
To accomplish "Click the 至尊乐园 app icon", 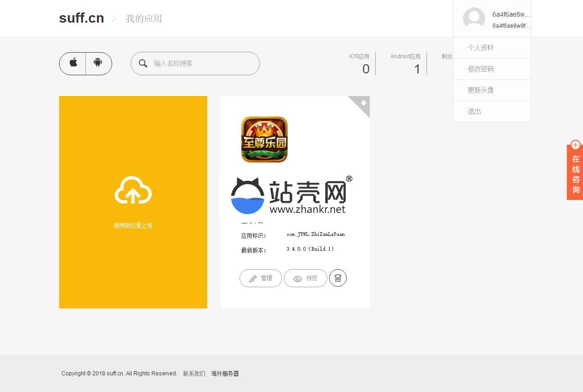I will pos(264,139).
